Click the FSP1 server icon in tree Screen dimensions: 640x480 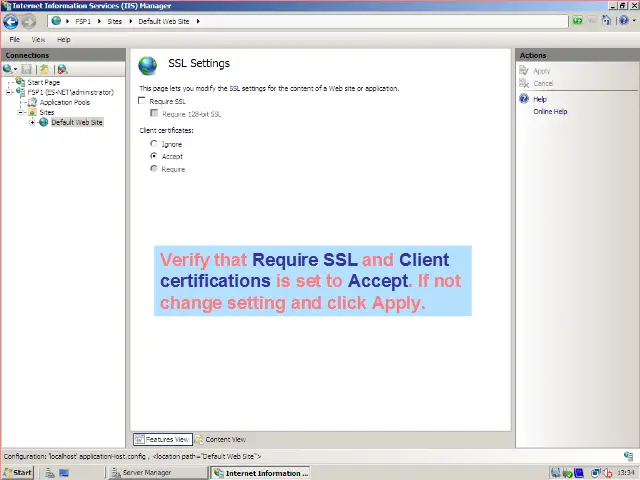click(20, 92)
